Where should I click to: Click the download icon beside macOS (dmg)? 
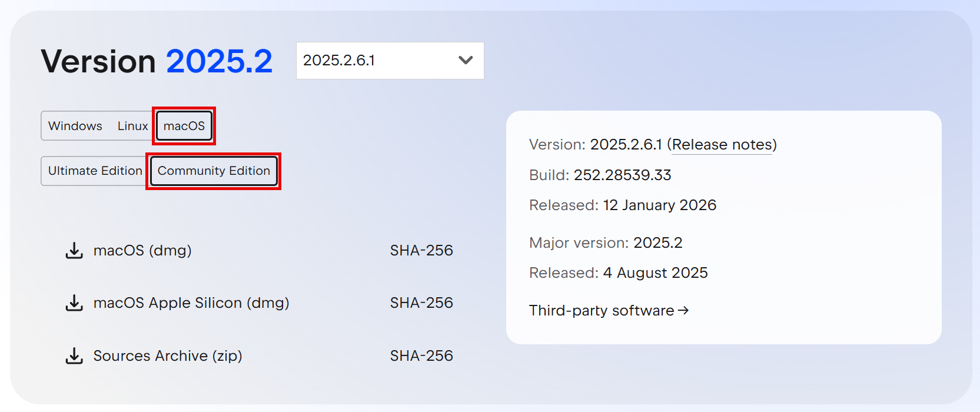pos(74,251)
